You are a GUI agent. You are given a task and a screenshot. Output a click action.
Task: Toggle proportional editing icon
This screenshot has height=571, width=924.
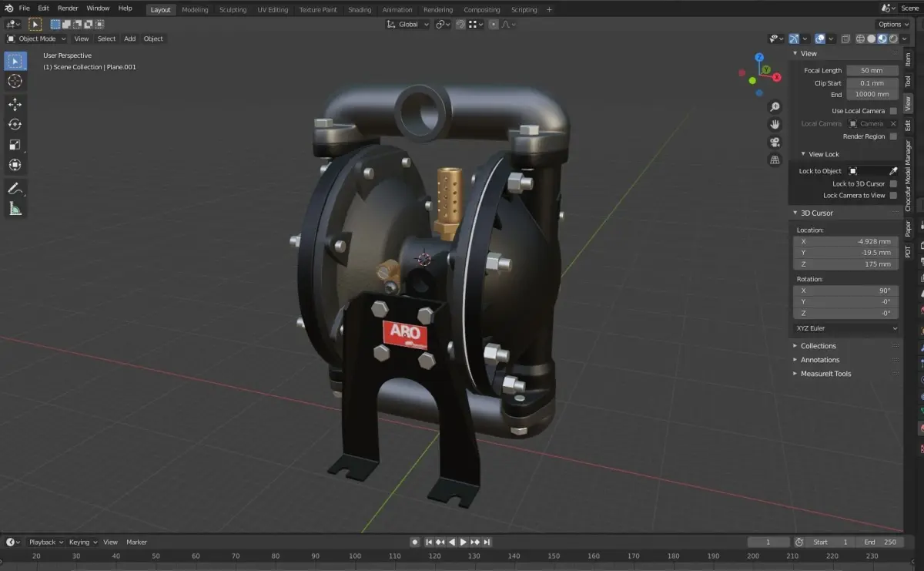click(x=492, y=24)
